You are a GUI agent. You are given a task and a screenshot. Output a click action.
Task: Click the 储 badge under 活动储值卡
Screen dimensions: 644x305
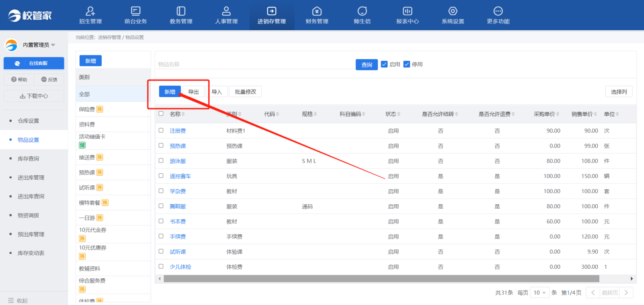point(82,145)
